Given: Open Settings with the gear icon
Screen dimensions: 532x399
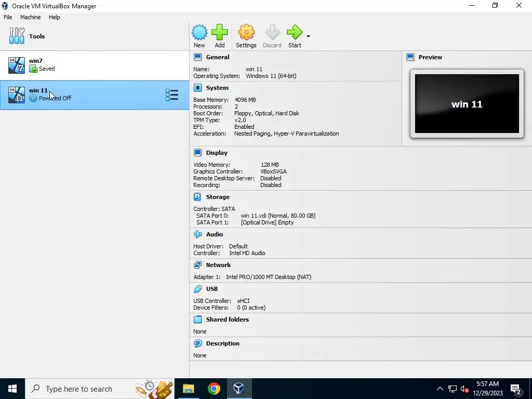Looking at the screenshot, I should (x=246, y=33).
